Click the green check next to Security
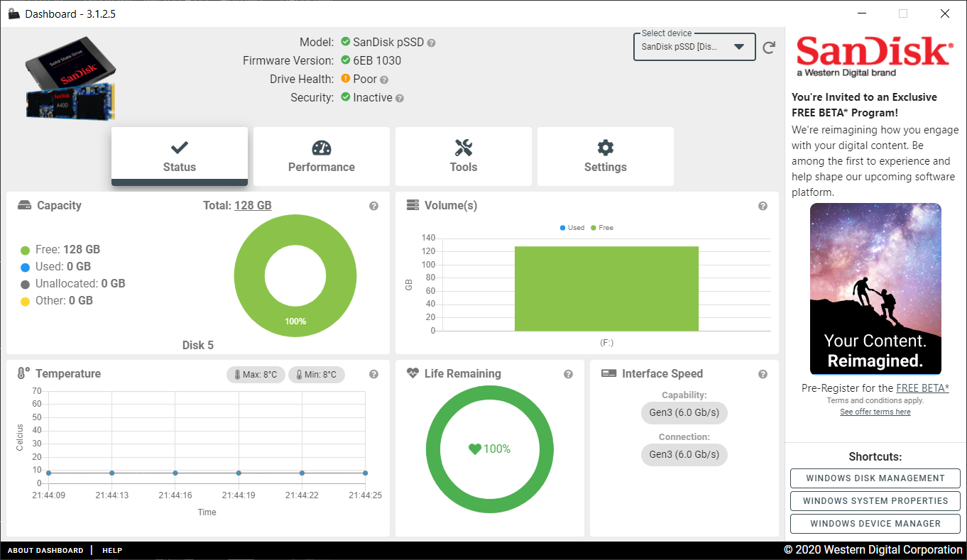The image size is (967, 560). coord(345,97)
